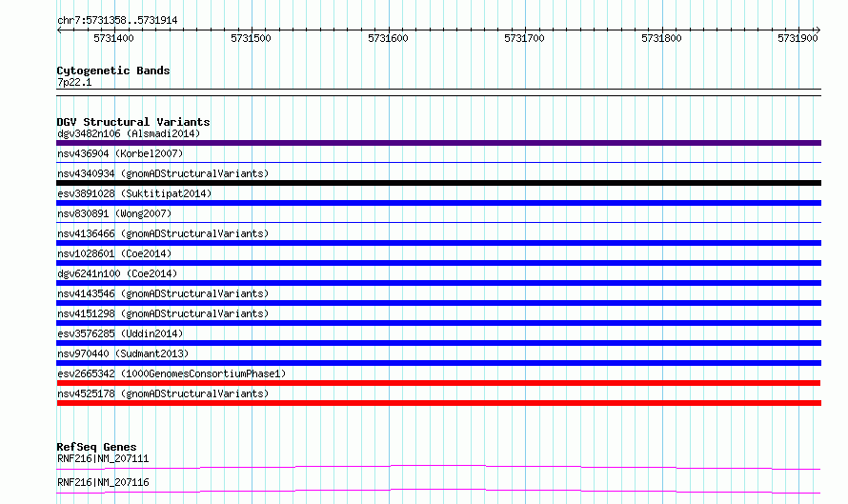The width and height of the screenshot is (848, 504).
Task: Open nsv436904 (Korbel2007) variant label
Action: (x=120, y=153)
